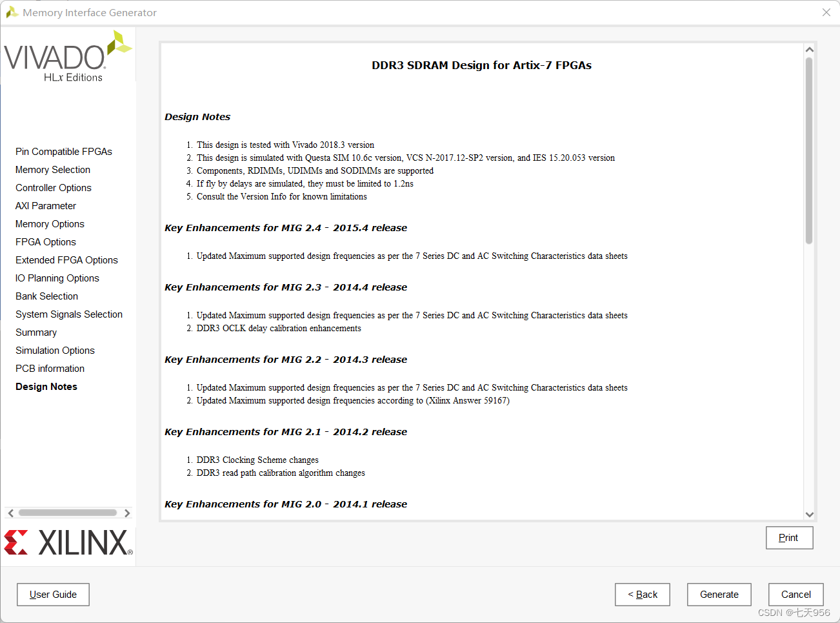Viewport: 840px width, 623px height.
Task: Click the up arrow on the vertical scrollbar
Action: pos(810,48)
